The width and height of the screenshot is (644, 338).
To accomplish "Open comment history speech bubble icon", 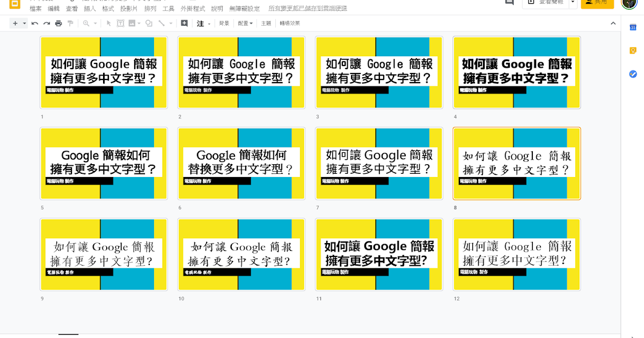I will click(509, 3).
